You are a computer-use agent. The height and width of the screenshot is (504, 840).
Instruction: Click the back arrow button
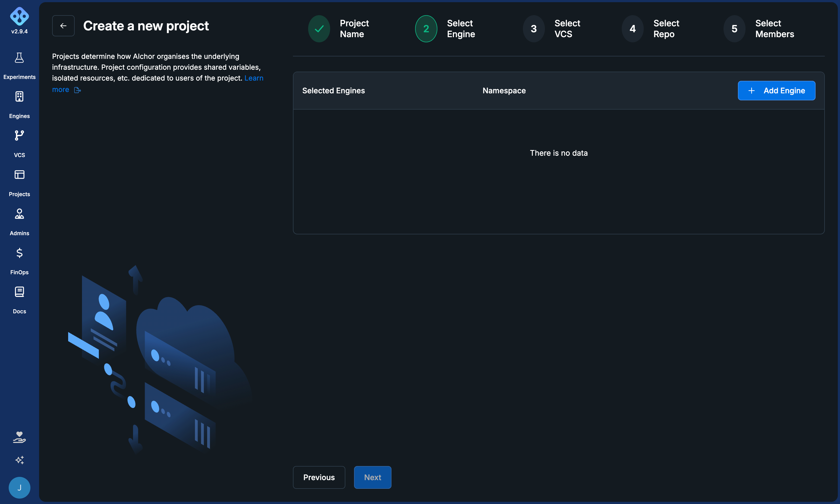click(63, 26)
